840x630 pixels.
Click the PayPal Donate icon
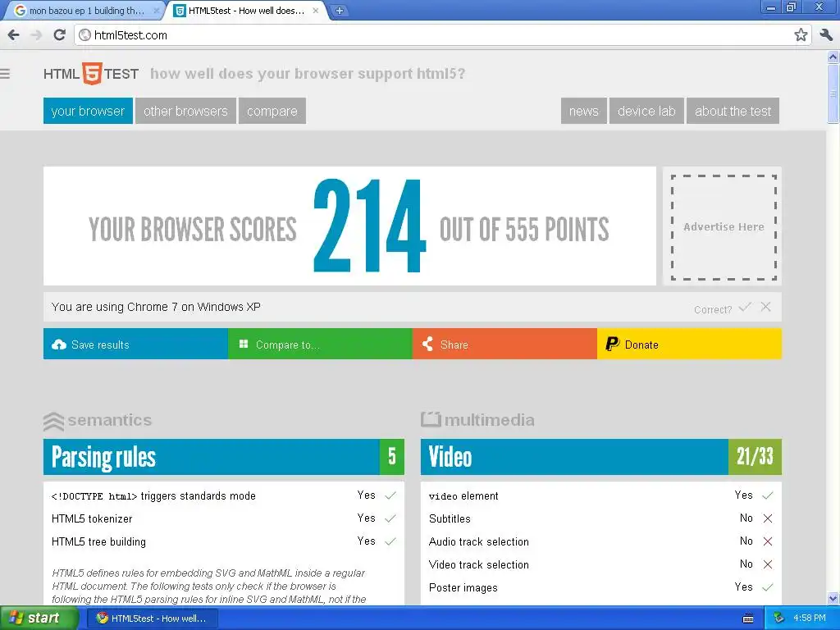click(x=612, y=344)
